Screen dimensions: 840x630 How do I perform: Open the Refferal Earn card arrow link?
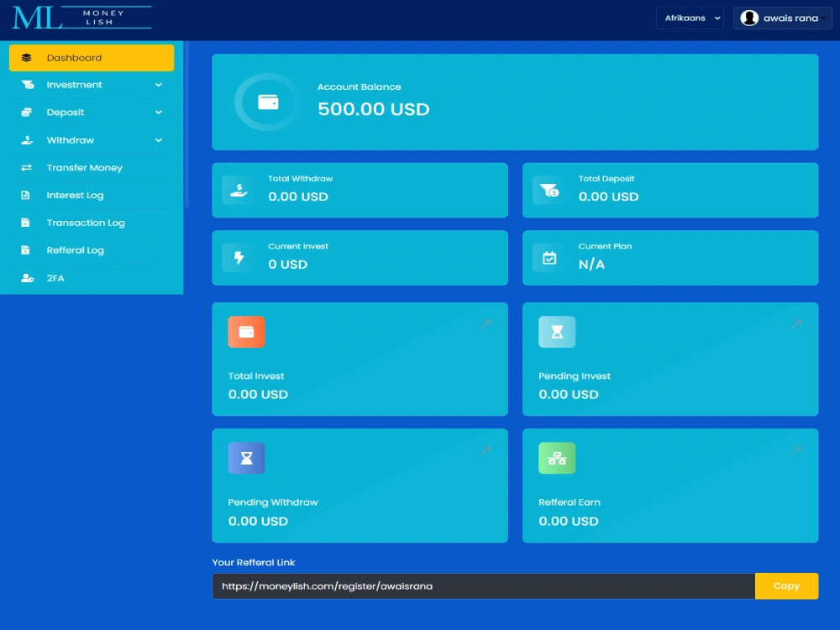pyautogui.click(x=796, y=450)
